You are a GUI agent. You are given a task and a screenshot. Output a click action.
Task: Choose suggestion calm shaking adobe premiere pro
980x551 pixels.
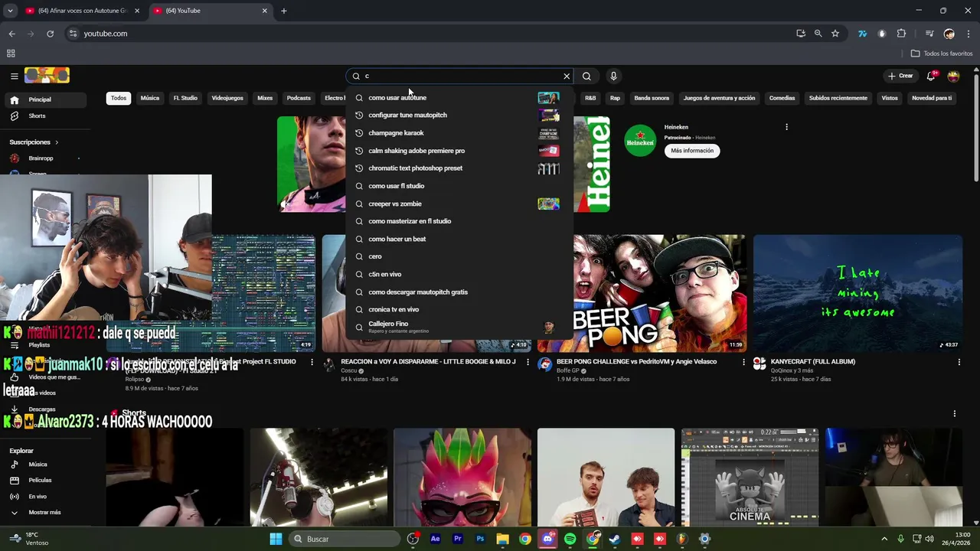tap(459, 151)
